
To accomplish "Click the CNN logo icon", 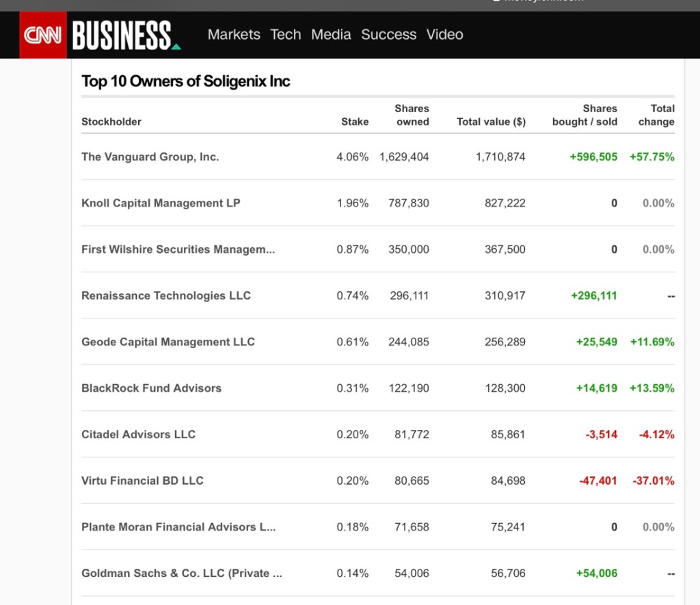I will click(43, 35).
